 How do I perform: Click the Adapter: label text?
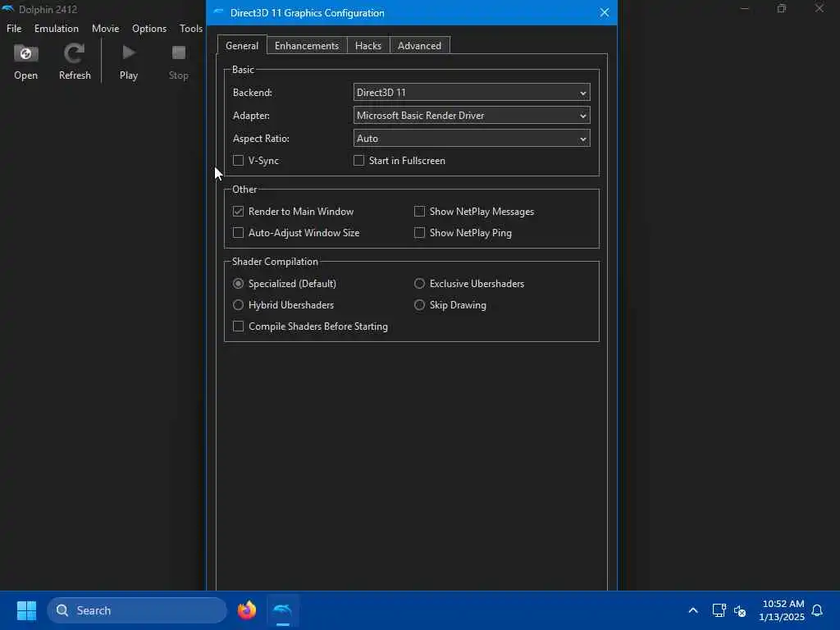pyautogui.click(x=251, y=115)
